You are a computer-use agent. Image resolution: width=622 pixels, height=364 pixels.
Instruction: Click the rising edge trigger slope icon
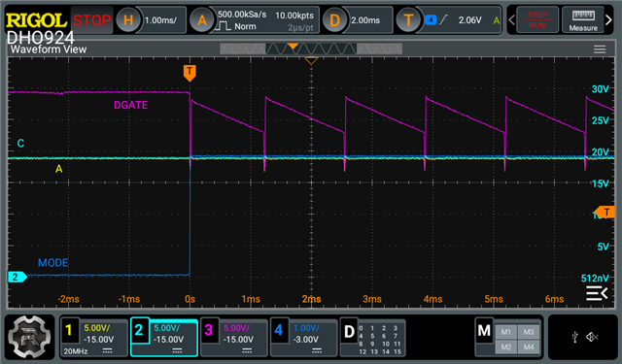tap(443, 19)
